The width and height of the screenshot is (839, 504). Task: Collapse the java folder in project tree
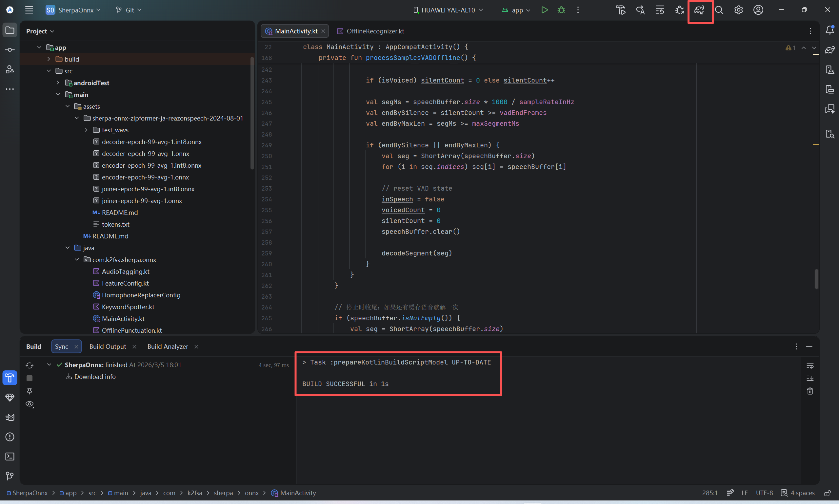(x=68, y=248)
